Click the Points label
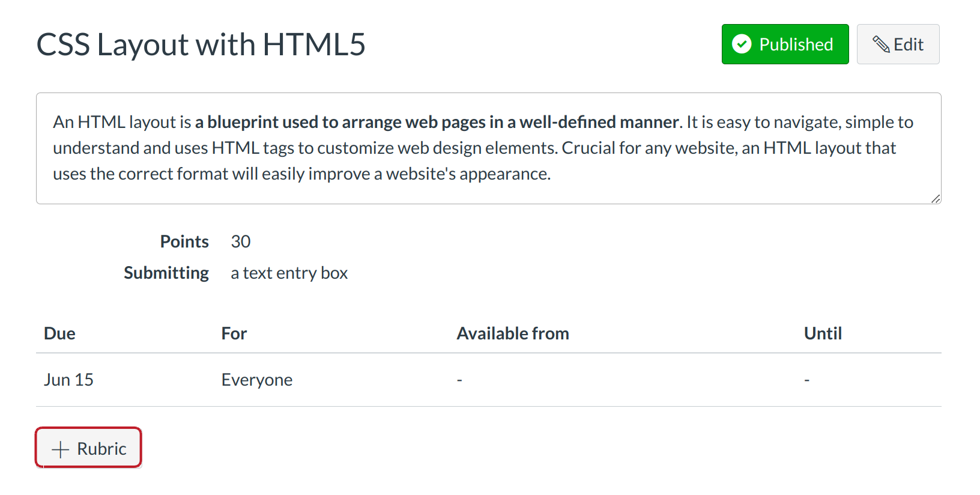The height and width of the screenshot is (495, 980). click(184, 241)
